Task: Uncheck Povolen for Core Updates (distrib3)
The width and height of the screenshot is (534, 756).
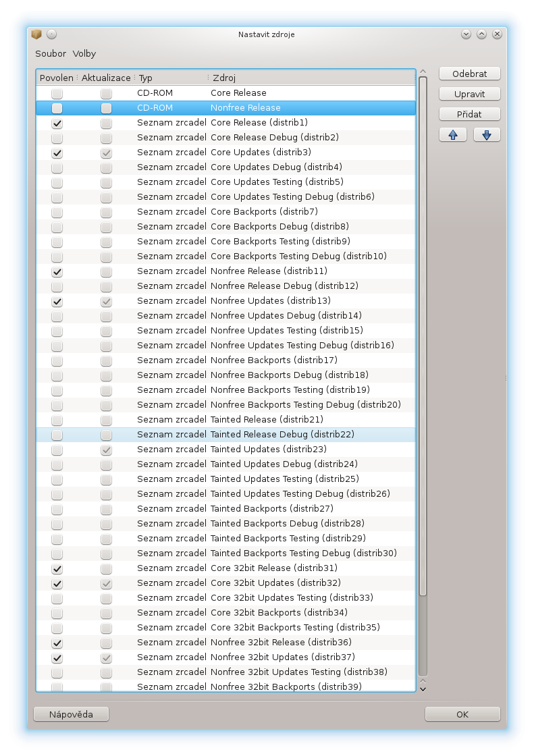Action: 57,153
